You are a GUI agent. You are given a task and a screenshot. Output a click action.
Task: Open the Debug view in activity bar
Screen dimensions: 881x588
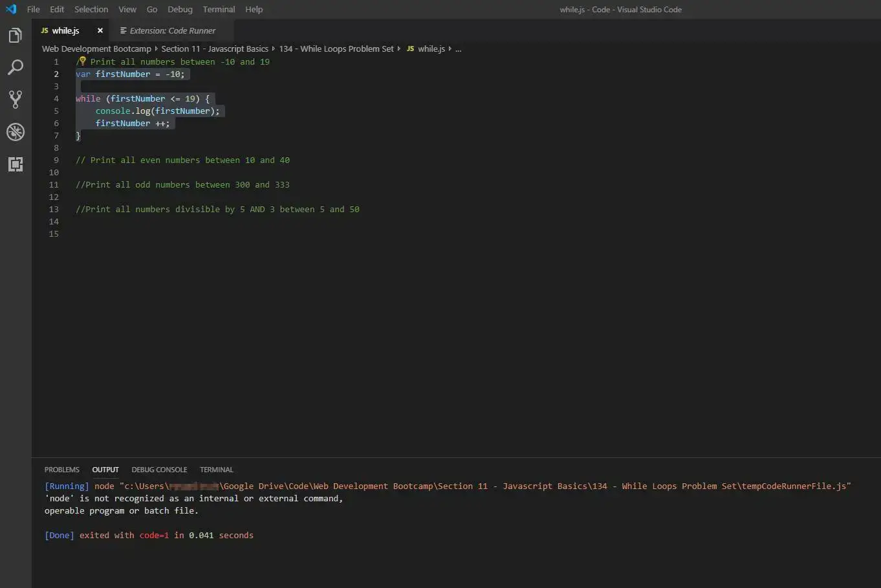[16, 132]
